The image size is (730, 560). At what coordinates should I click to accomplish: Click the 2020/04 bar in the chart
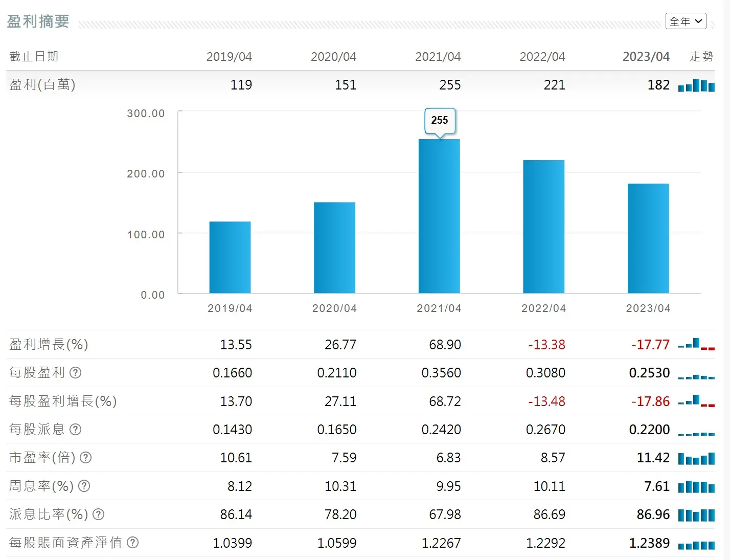point(334,248)
